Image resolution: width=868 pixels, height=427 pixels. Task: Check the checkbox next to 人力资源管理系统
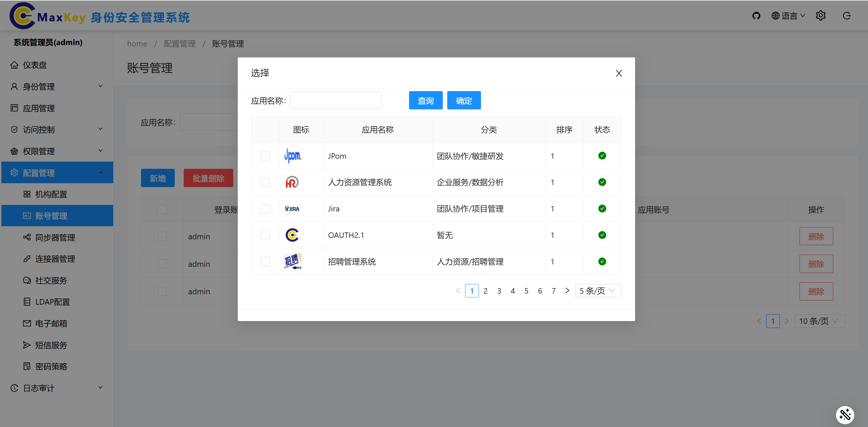pos(265,182)
